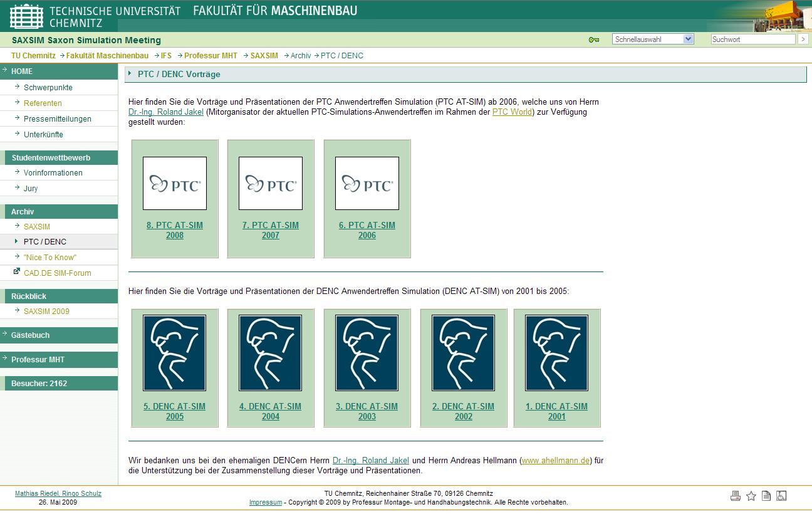This screenshot has height=514, width=812.
Task: Click the DENC head logo for 2005
Action: [x=175, y=353]
